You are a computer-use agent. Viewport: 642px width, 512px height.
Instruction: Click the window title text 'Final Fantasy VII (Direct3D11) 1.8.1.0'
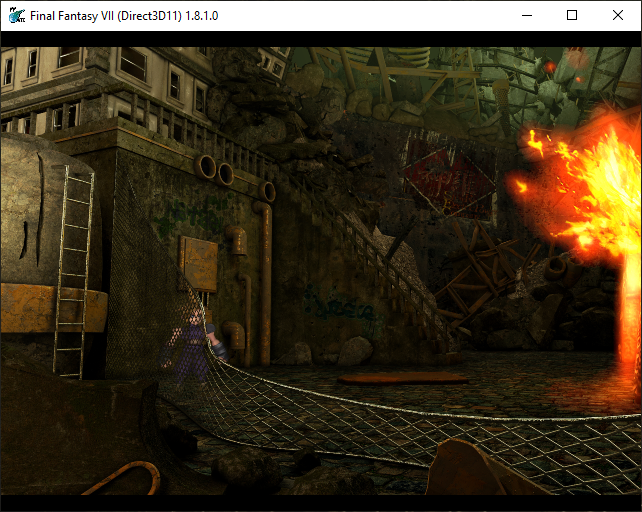click(x=124, y=16)
